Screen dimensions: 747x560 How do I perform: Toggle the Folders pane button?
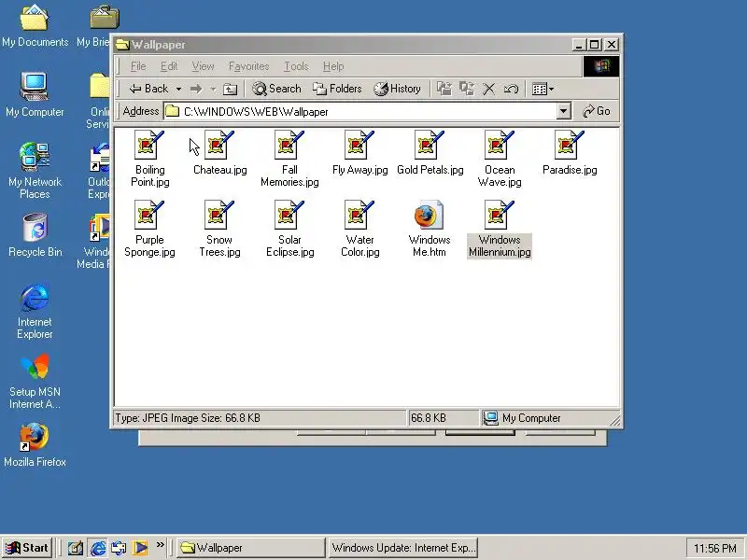[x=337, y=89]
